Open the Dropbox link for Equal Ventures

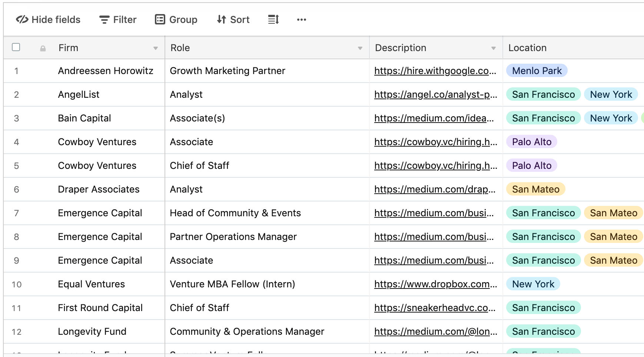435,284
